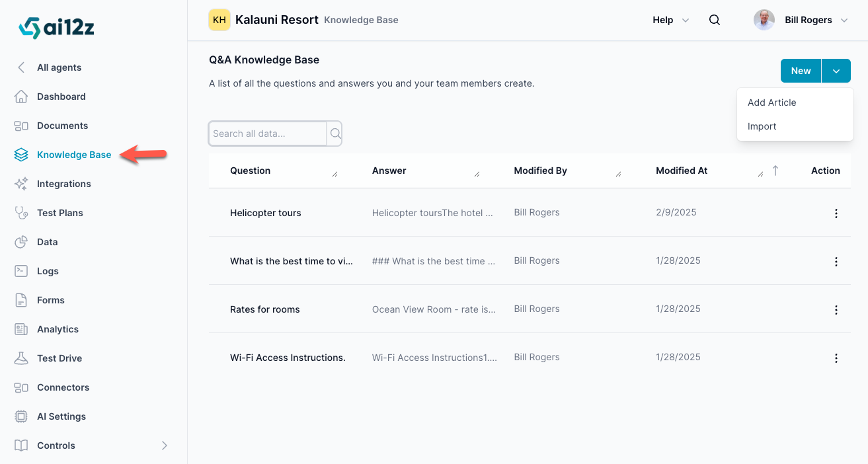
Task: Open actions menu for Wi-Fi Access Instructions
Action: [836, 358]
